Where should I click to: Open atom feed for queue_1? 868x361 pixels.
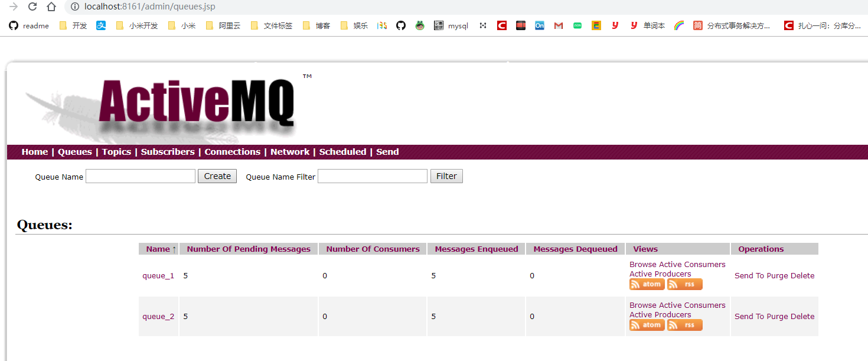pyautogui.click(x=647, y=284)
